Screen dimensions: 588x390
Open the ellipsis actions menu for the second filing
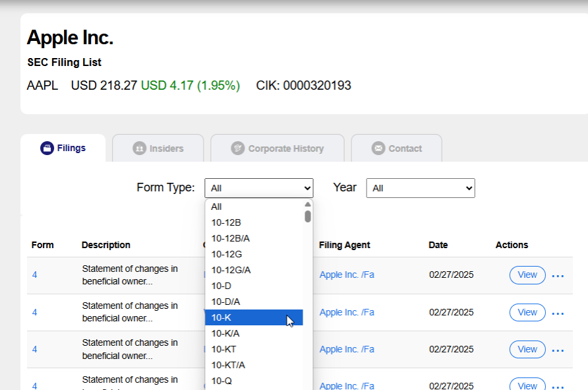point(558,313)
